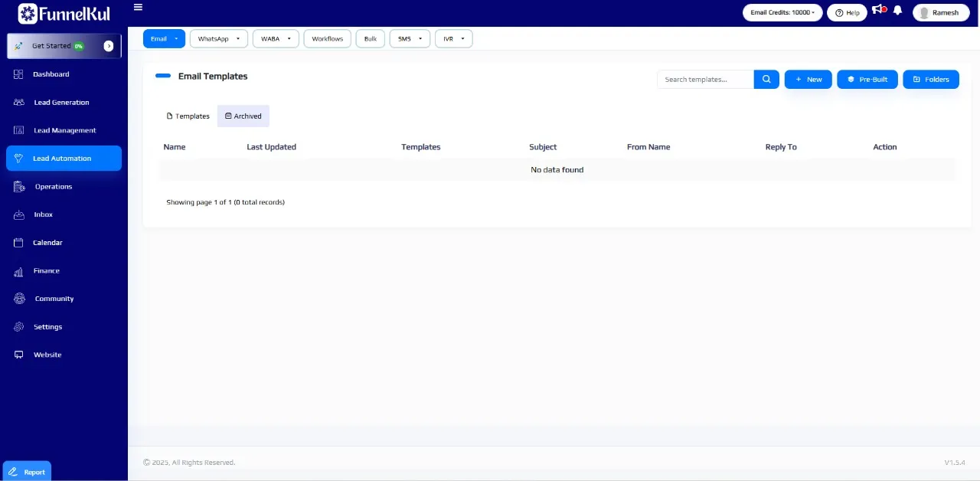980x481 pixels.
Task: Click the Get Started arrow button
Action: point(109,46)
